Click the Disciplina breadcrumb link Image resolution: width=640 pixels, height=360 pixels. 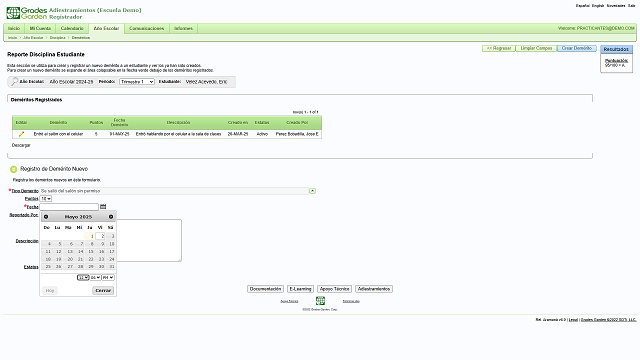[58, 38]
